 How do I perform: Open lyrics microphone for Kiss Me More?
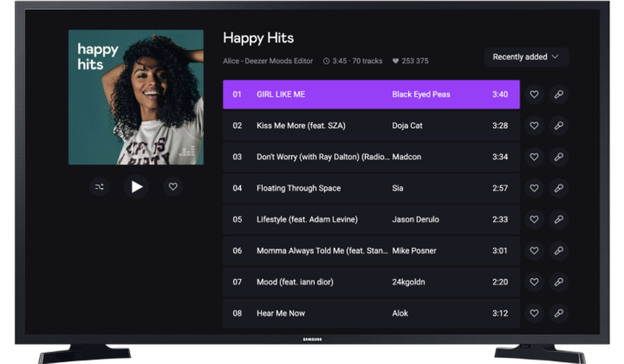coord(558,126)
